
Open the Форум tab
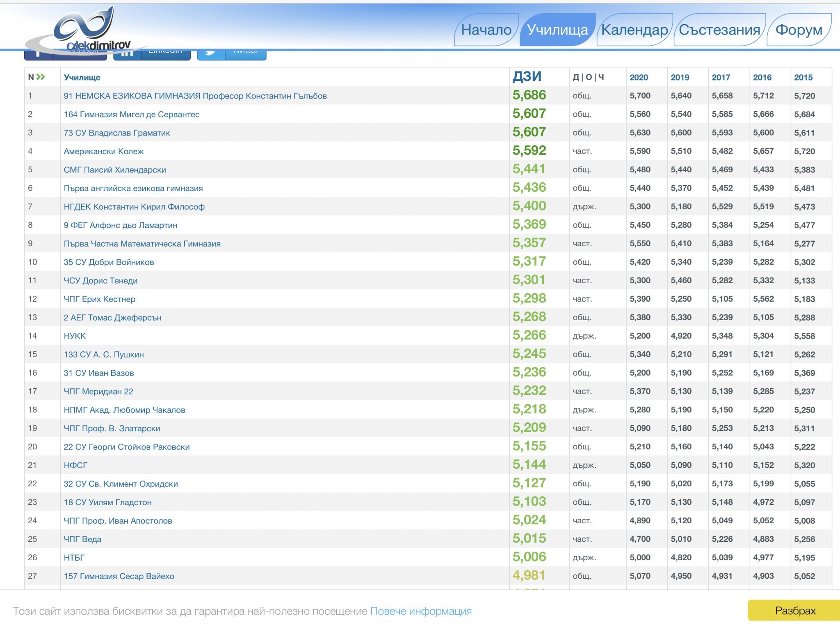pyautogui.click(x=799, y=30)
